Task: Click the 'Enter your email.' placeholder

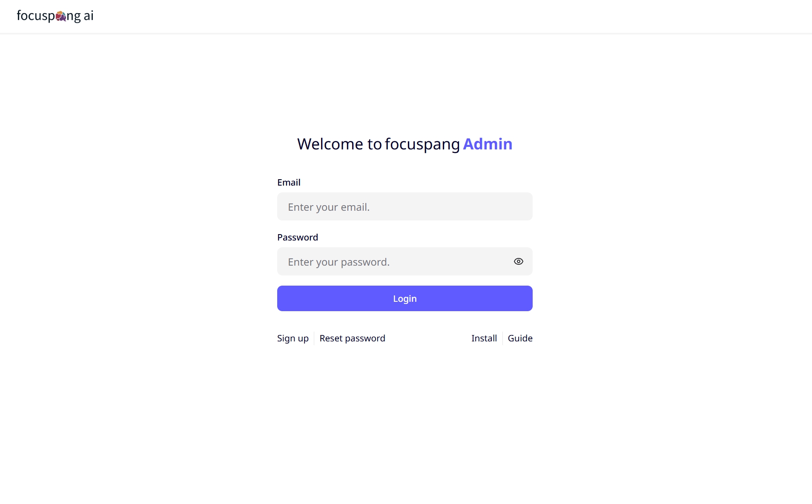Action: 329,207
